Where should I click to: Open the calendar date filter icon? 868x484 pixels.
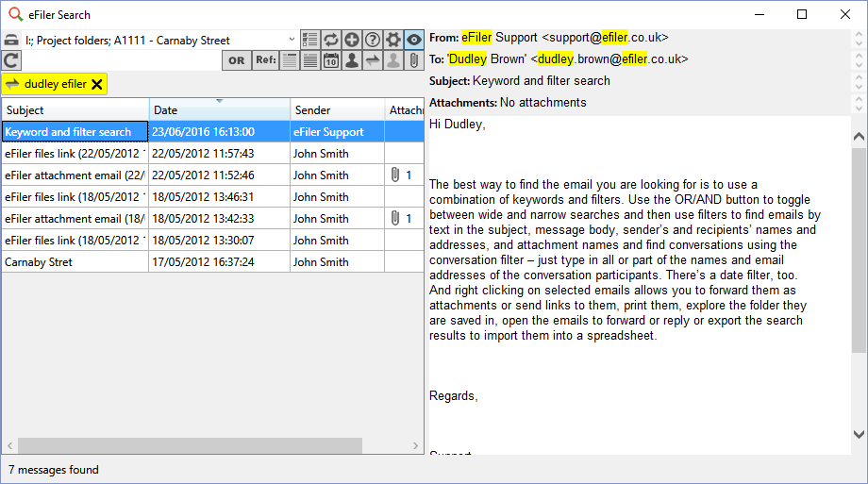coord(331,60)
